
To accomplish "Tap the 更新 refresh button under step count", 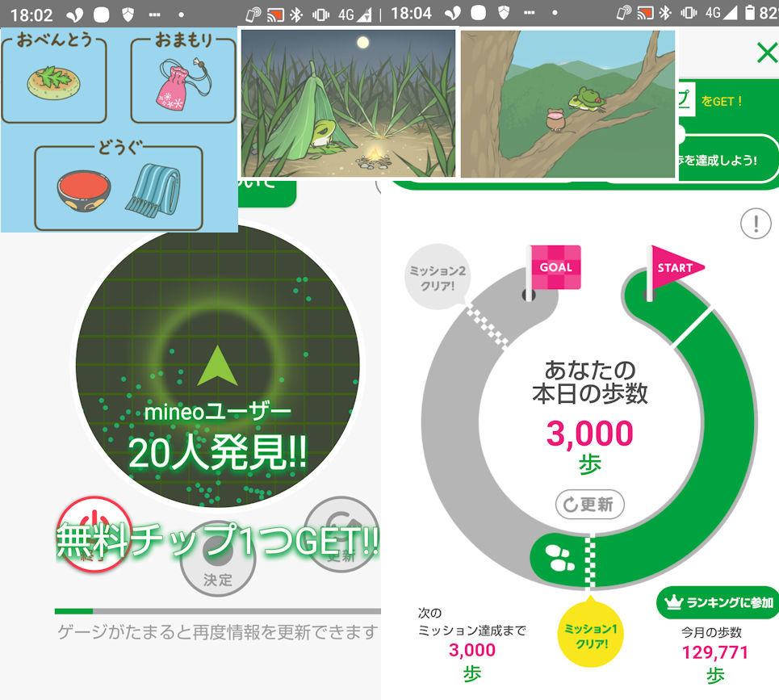I will click(x=589, y=505).
